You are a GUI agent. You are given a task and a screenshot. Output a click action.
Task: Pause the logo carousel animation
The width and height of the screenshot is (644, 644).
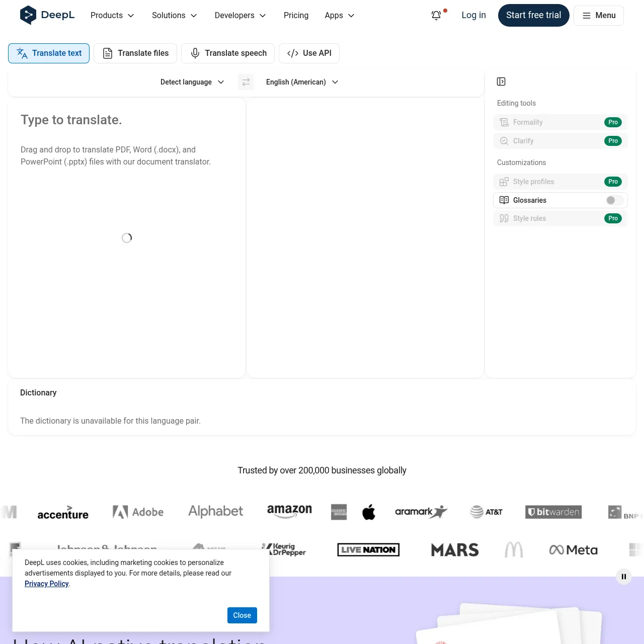[x=624, y=577]
